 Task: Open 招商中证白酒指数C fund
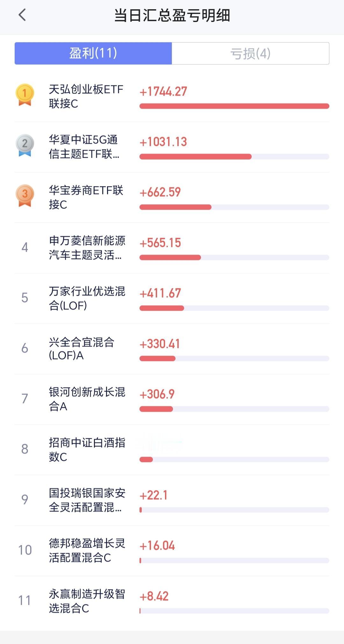point(172,450)
